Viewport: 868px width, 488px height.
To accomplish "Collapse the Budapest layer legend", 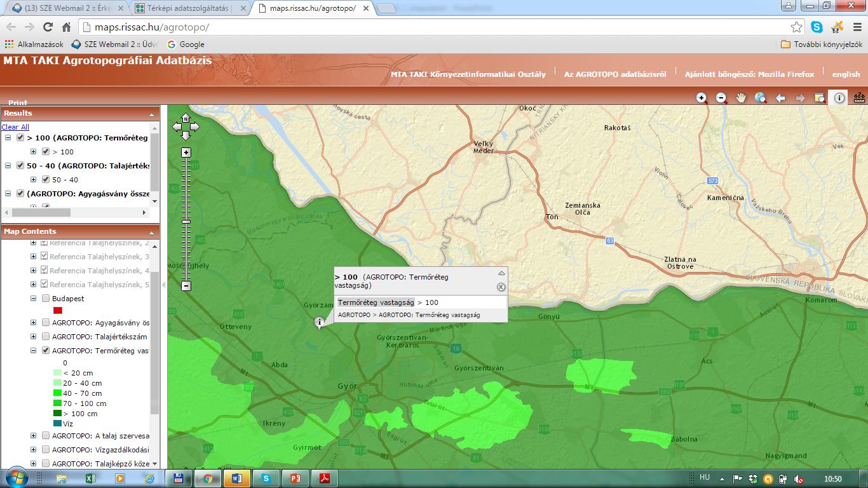I will [33, 298].
